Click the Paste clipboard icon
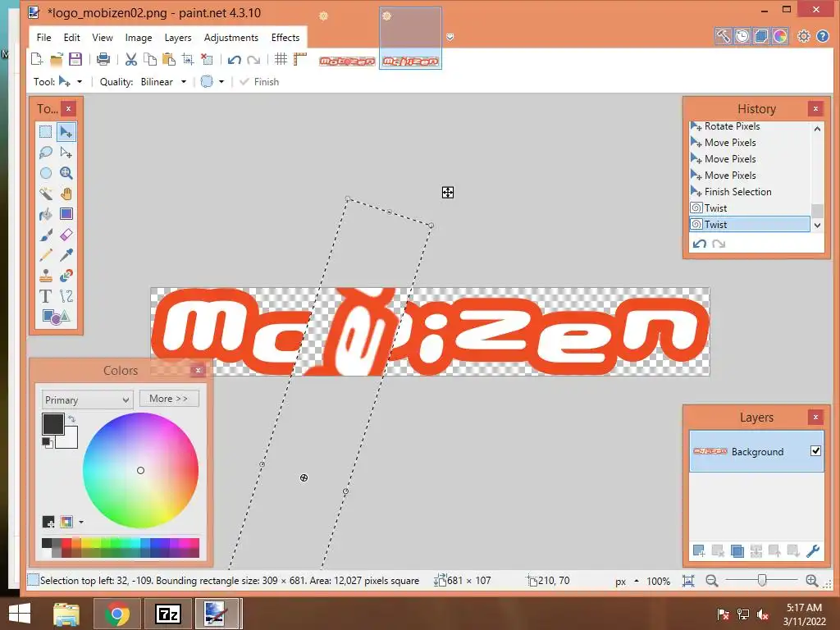Image resolution: width=840 pixels, height=630 pixels. tap(169, 59)
